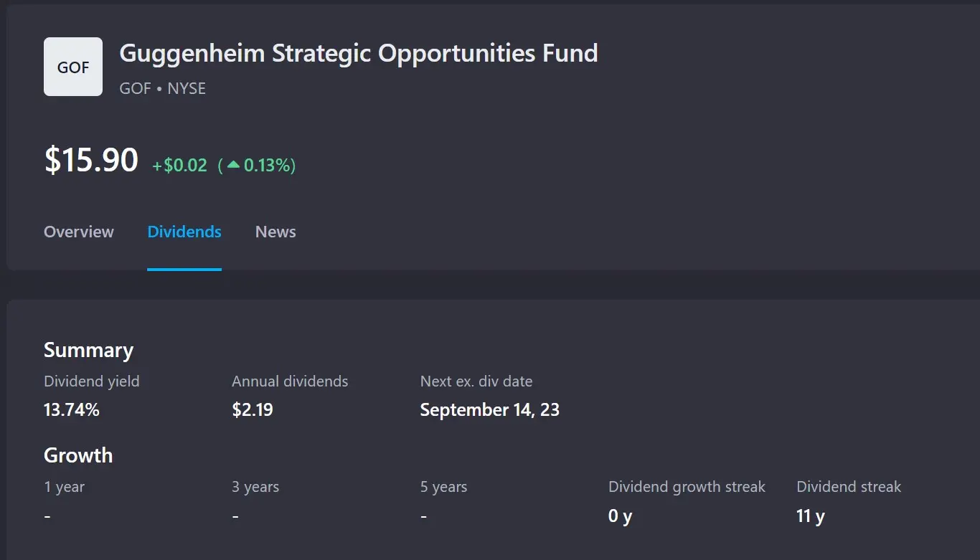Click the GOF logo tile
Image resolution: width=980 pixels, height=560 pixels.
[x=73, y=67]
